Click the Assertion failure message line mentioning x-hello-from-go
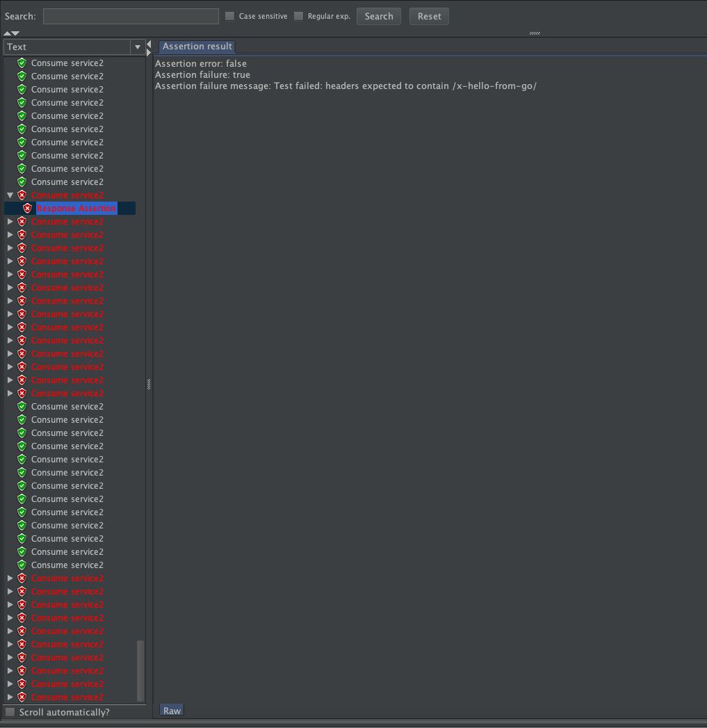Viewport: 707px width, 728px height. [346, 86]
